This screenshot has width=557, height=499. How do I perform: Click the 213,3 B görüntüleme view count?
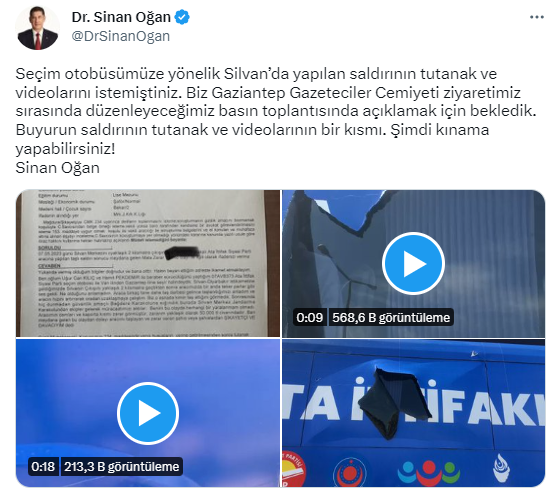pos(121,466)
